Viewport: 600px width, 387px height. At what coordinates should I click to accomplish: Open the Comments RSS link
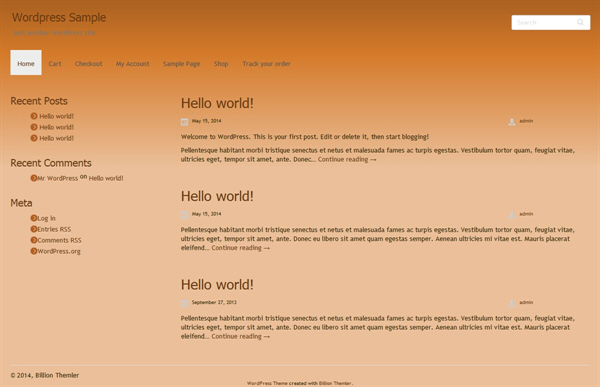(x=59, y=240)
